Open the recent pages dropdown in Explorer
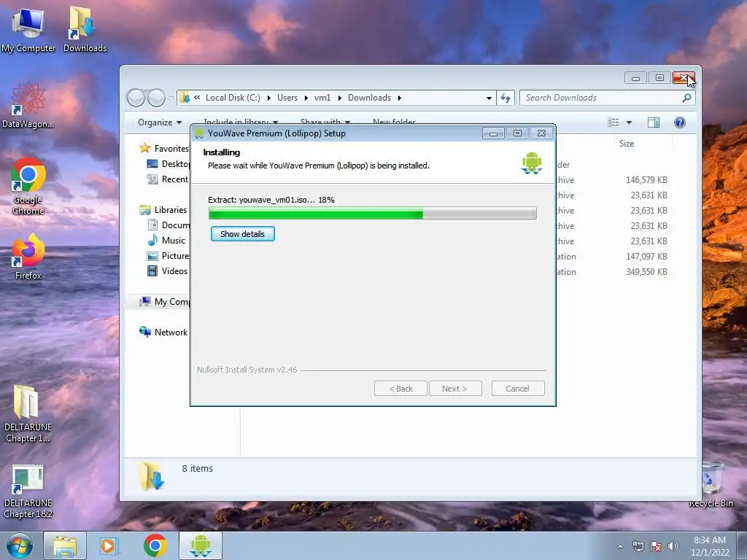747x560 pixels. (x=171, y=98)
